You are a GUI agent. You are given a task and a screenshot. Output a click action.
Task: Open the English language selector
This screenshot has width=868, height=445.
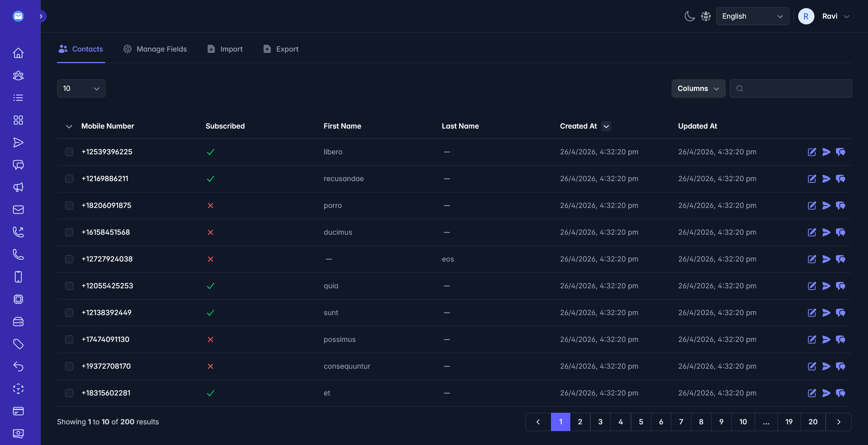[753, 16]
